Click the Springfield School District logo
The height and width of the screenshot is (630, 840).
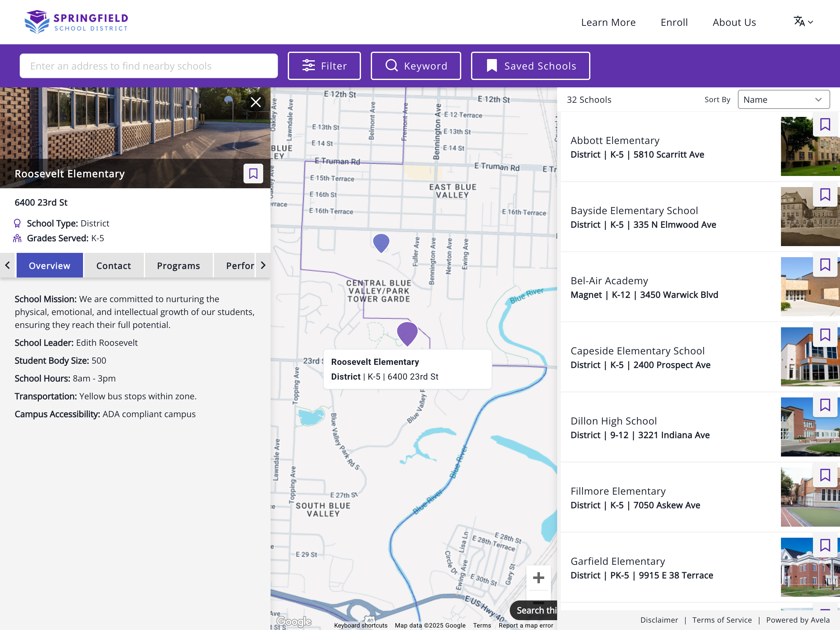(76, 21)
